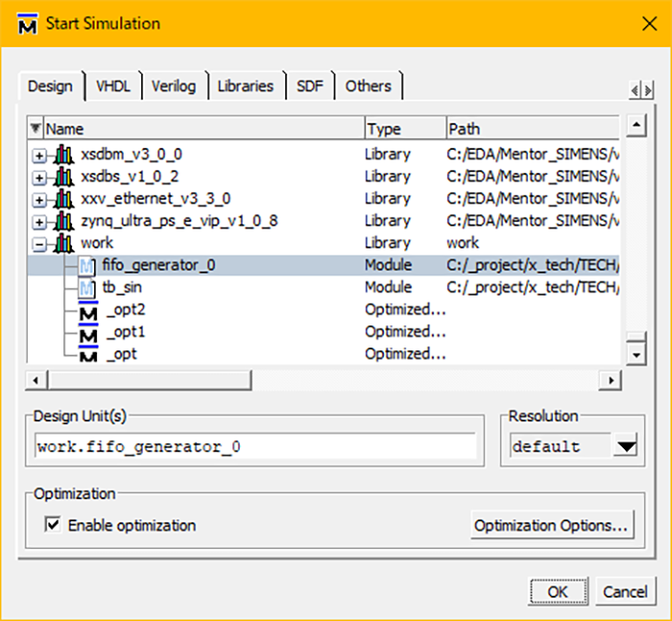672x621 pixels.
Task: Click the Name column header
Action: 204,129
